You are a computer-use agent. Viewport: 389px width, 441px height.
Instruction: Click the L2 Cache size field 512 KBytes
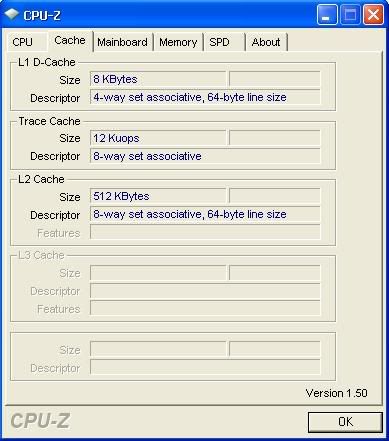[x=158, y=196]
